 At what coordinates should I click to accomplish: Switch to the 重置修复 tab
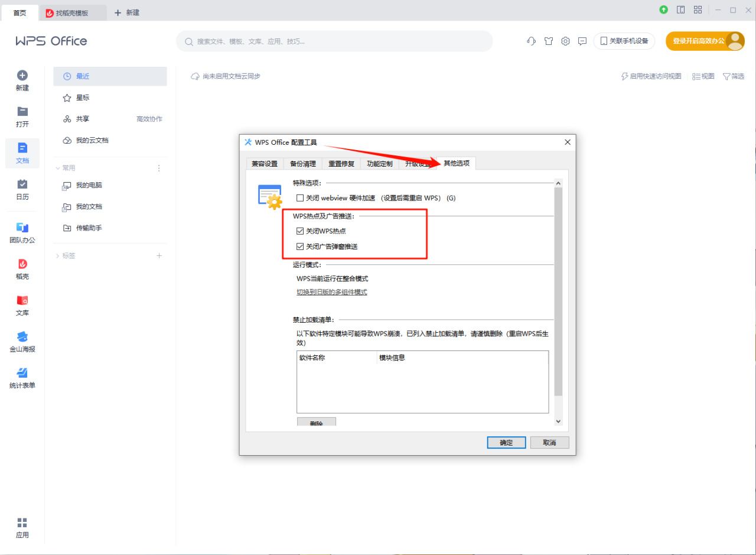click(341, 164)
